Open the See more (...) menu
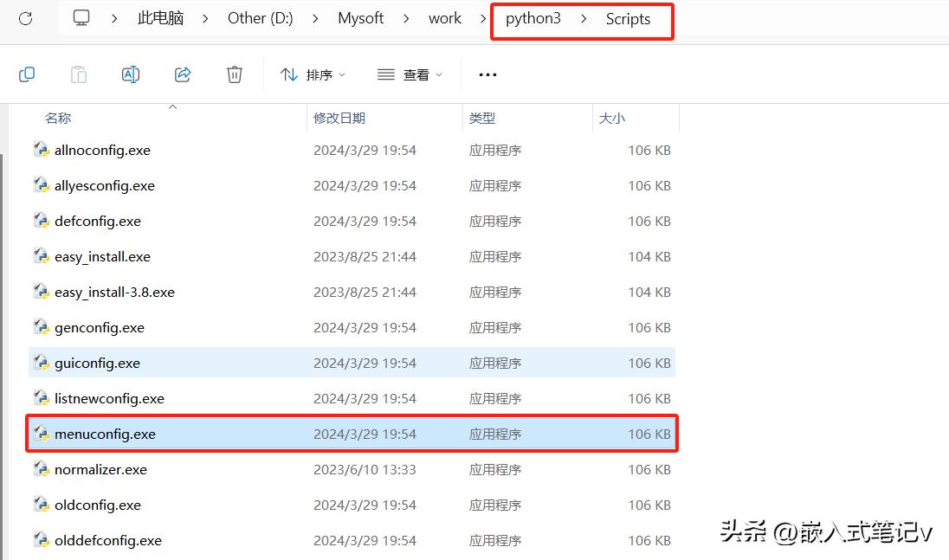 [x=487, y=74]
